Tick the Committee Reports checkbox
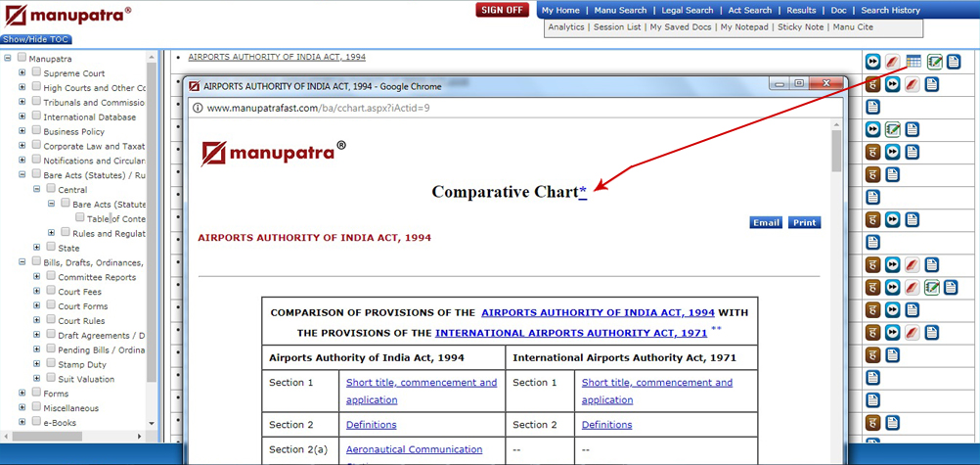Viewport: 980px width, 465px height. pyautogui.click(x=51, y=276)
